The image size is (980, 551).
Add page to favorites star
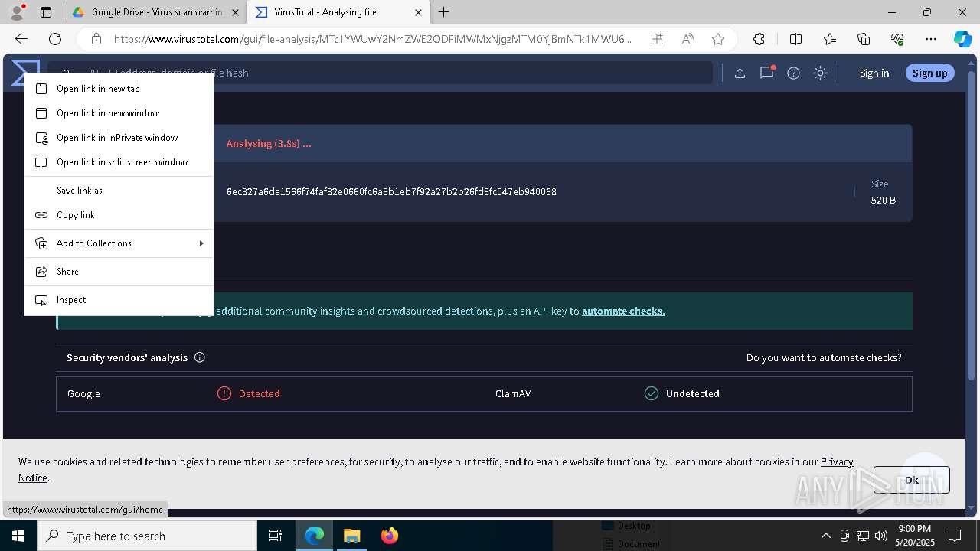coord(717,39)
